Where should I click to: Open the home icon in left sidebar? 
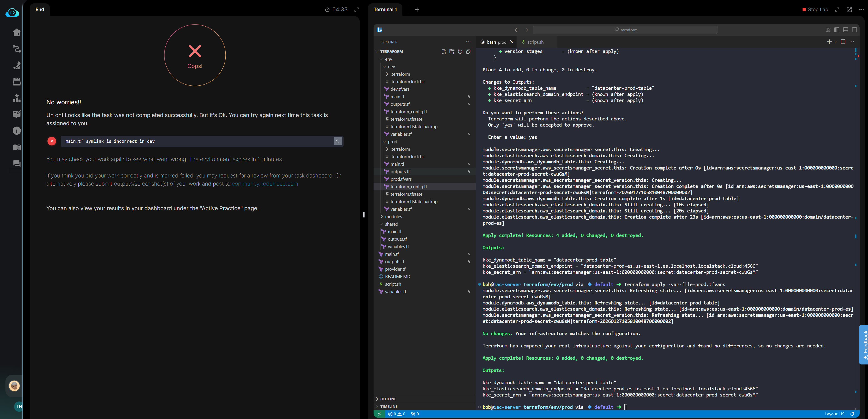[x=17, y=32]
